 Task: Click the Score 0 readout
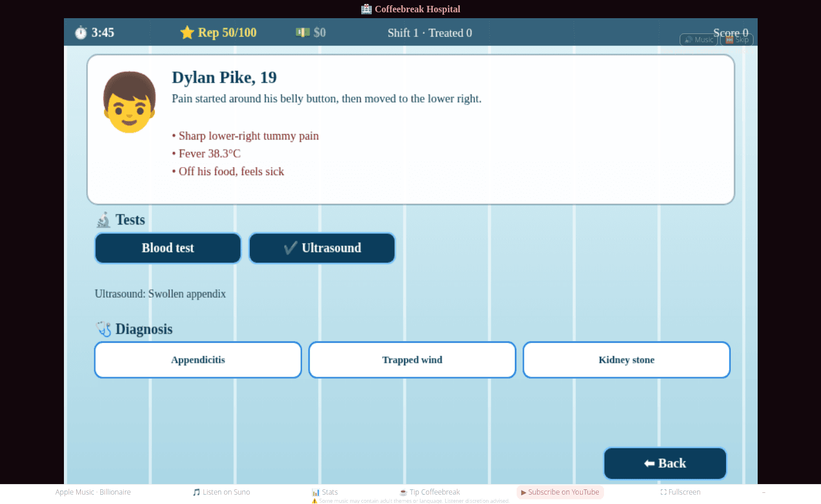click(x=731, y=33)
